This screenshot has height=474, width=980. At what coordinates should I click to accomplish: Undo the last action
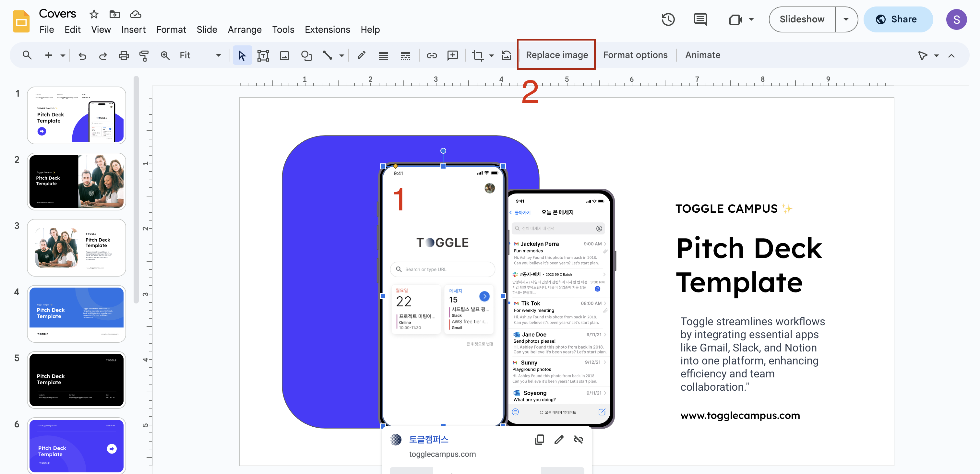click(x=82, y=55)
